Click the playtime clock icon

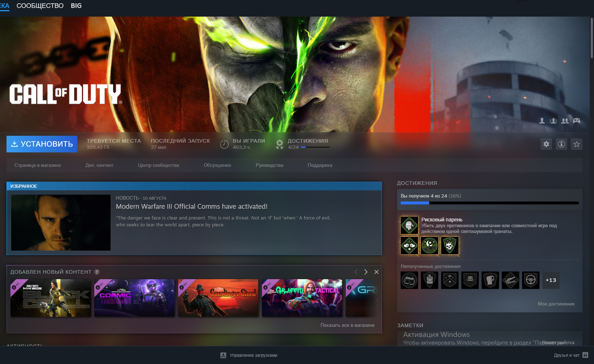click(x=224, y=144)
